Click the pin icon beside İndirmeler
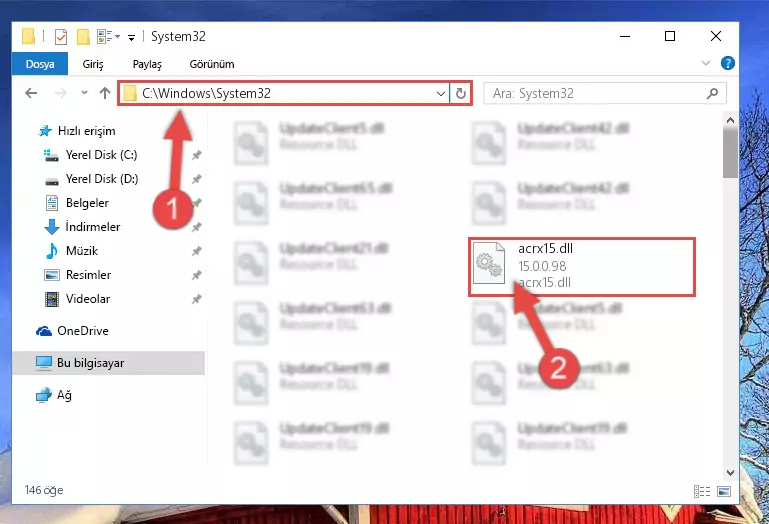The image size is (769, 524). tap(196, 227)
